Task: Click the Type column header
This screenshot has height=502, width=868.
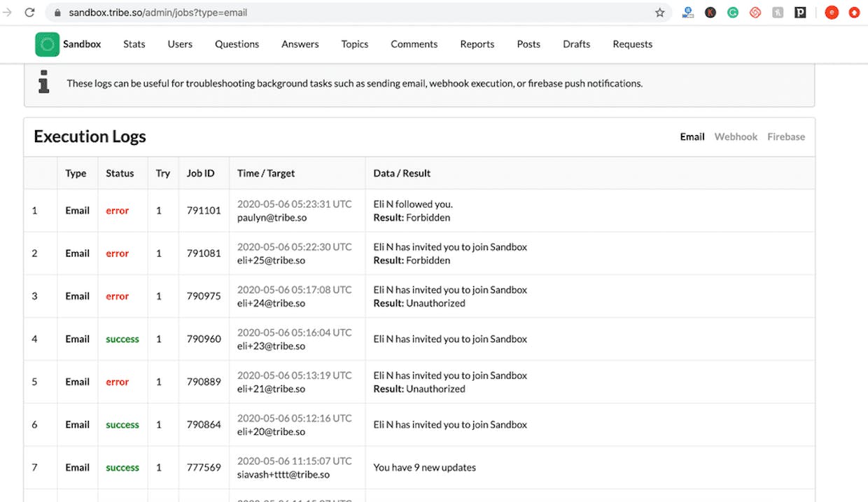Action: 76,173
